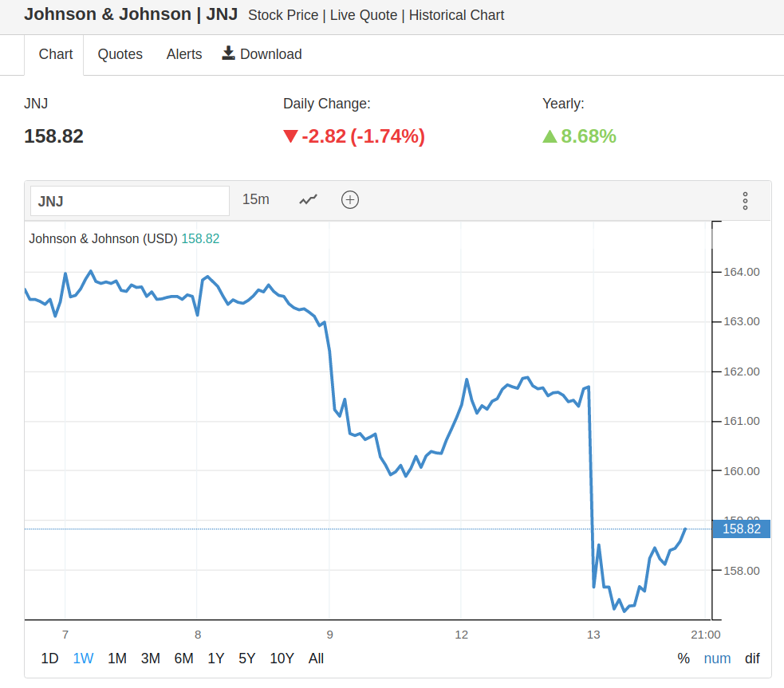Switch to the Chart tab
Image resolution: width=784 pixels, height=688 pixels.
[x=56, y=54]
